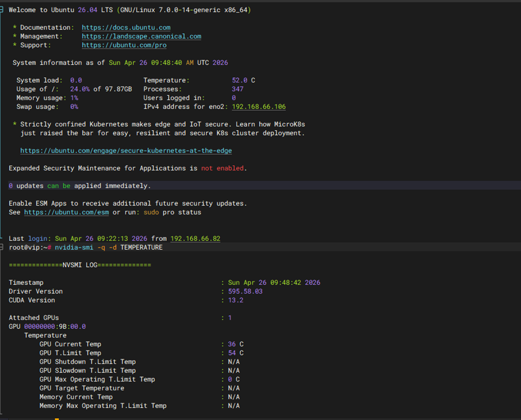This screenshot has height=420, width=521.
Task: Click the GPU bus ID 00000000:9B:00.0
Action: pos(55,327)
